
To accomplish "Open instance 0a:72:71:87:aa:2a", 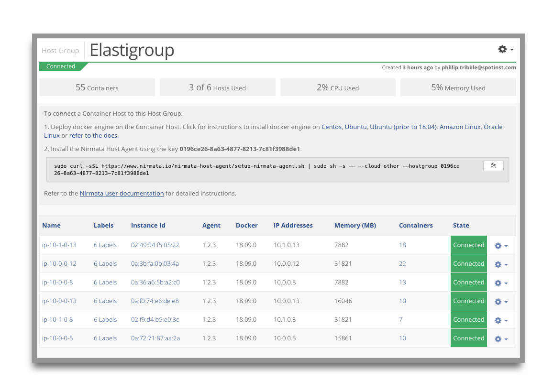I will click(155, 338).
